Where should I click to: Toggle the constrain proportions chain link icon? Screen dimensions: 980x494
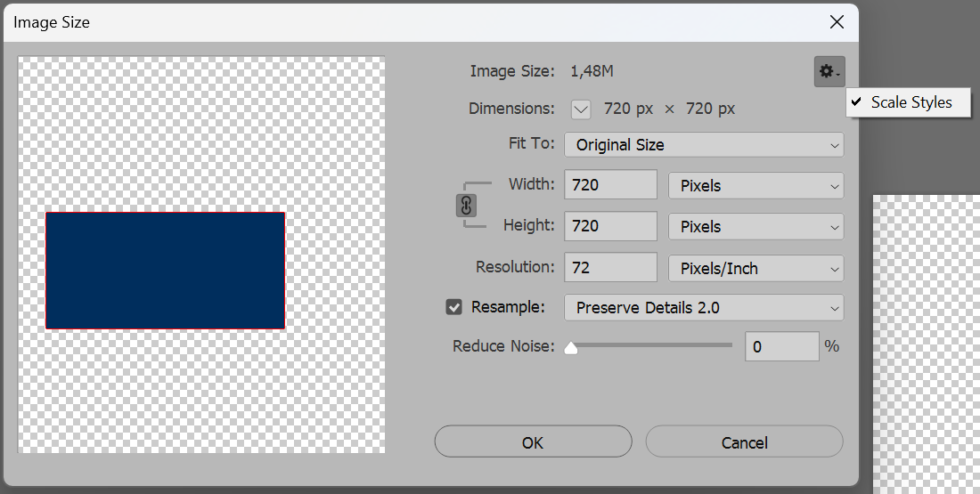466,206
